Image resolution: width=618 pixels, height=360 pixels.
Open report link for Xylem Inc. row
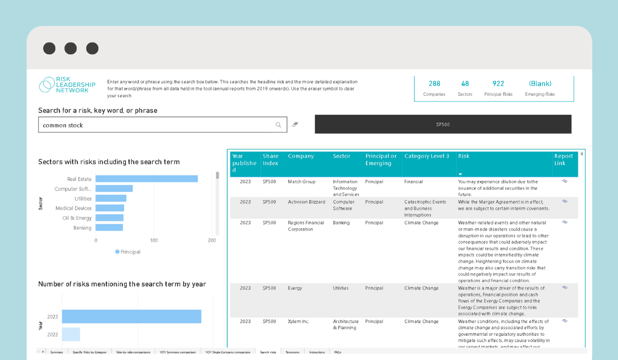click(564, 321)
